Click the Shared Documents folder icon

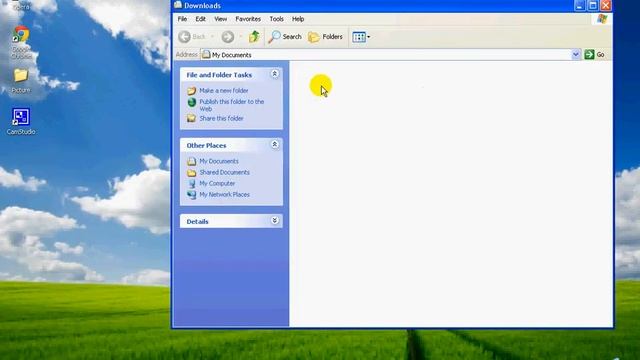tap(191, 173)
